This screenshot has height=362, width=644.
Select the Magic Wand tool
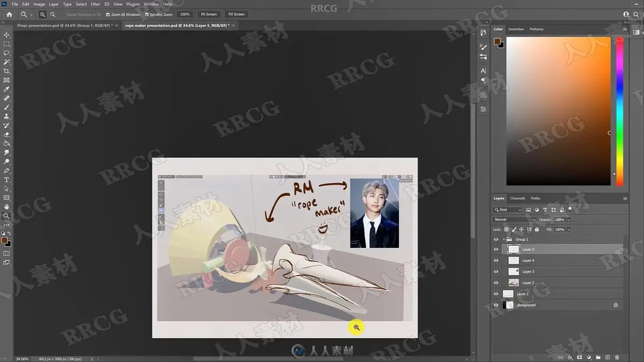(x=7, y=62)
